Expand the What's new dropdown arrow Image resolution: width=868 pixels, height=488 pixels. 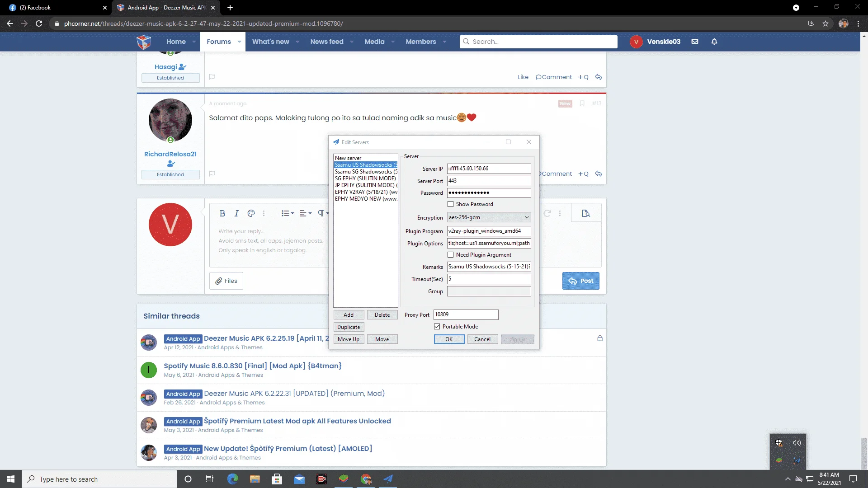pyautogui.click(x=297, y=42)
